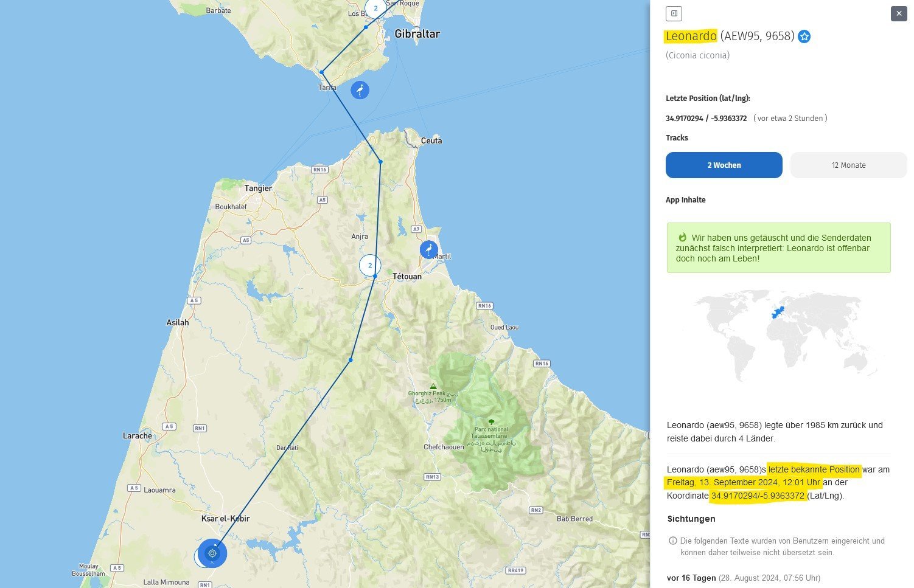Open cluster marker 2 near San Roque
This screenshot has width=914, height=588.
click(x=375, y=8)
